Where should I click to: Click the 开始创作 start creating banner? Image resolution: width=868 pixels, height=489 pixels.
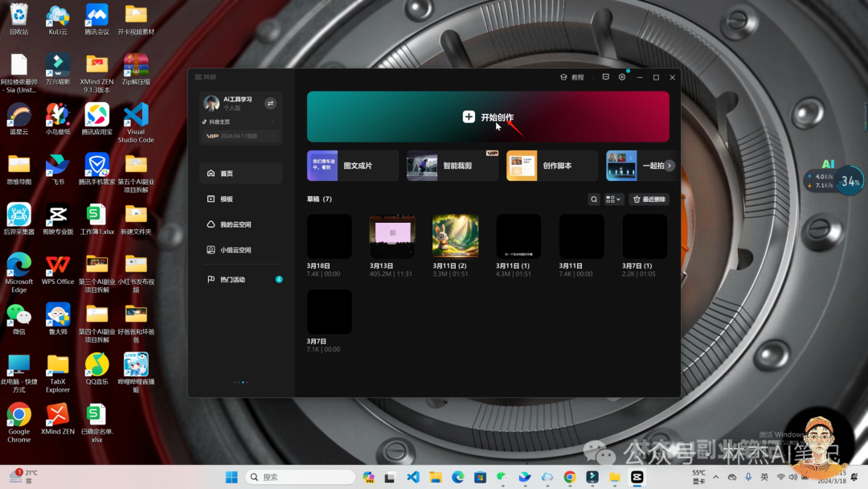(488, 117)
